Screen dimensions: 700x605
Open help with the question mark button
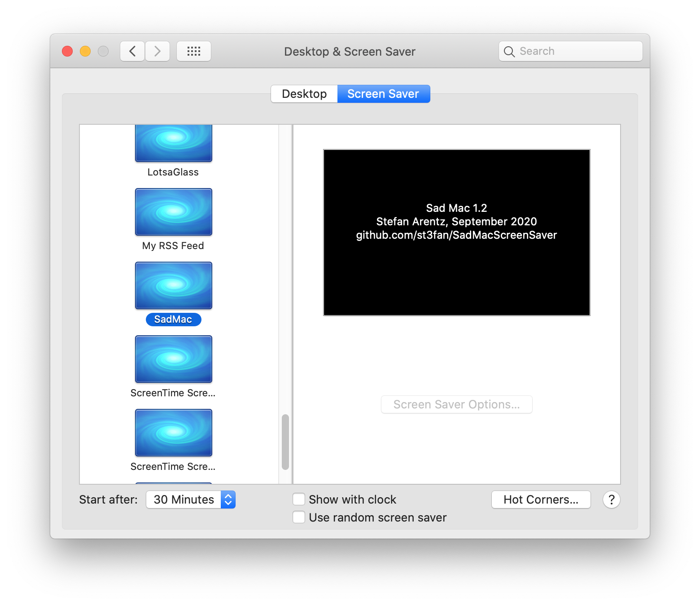(611, 500)
